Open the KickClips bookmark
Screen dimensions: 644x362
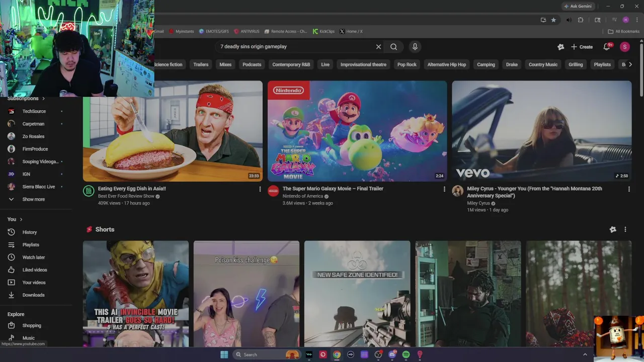(324, 31)
